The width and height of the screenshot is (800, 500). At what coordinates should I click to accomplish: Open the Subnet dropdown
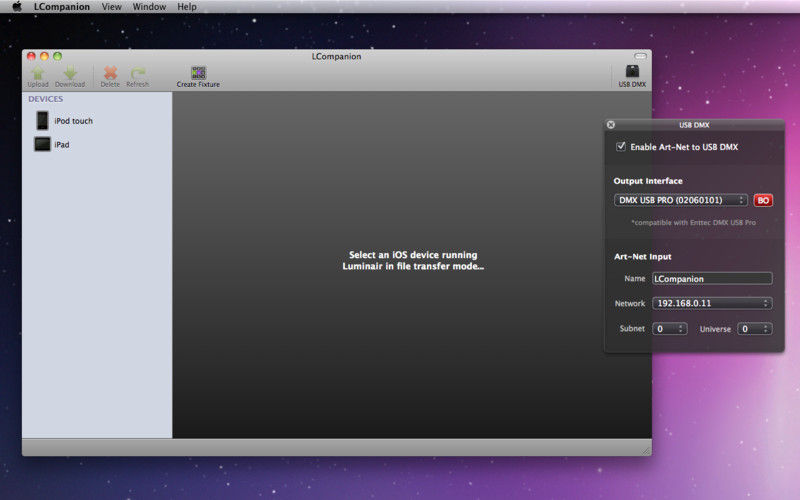[x=669, y=328]
